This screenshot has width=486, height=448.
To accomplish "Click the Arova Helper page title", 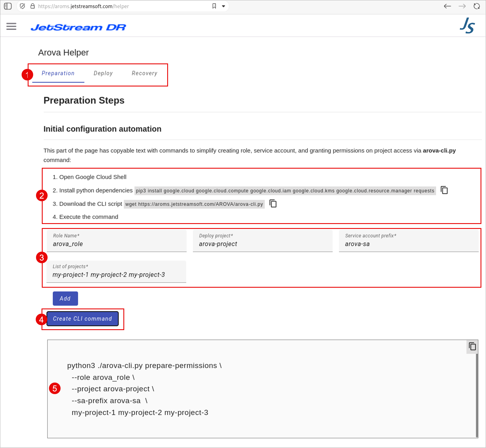I will [63, 53].
